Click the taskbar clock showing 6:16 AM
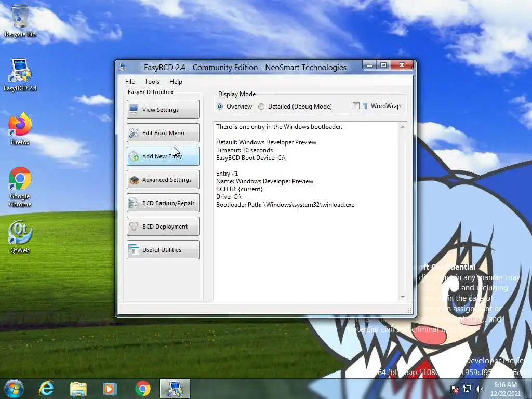This screenshot has height=399, width=532. (505, 389)
